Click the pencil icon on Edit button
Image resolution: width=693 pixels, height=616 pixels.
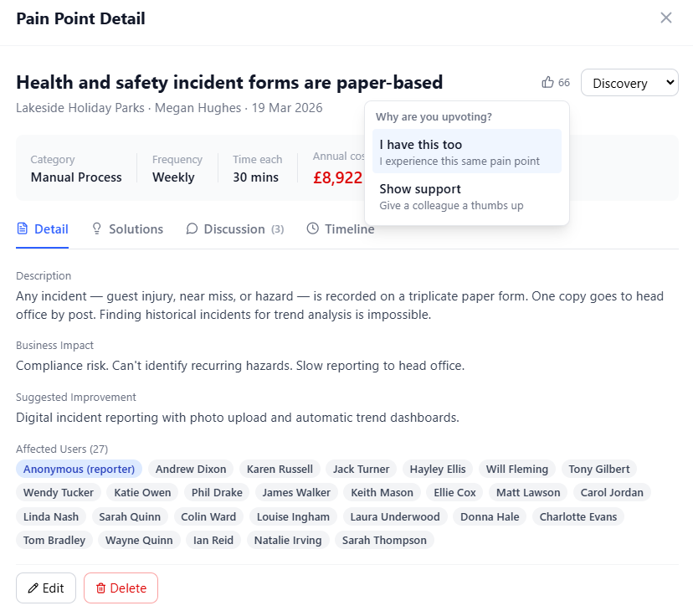point(33,588)
